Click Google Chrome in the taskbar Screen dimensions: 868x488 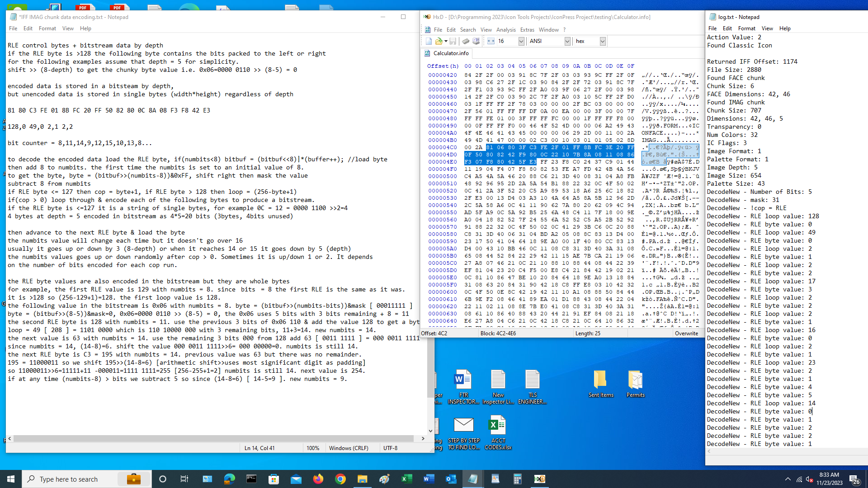340,479
